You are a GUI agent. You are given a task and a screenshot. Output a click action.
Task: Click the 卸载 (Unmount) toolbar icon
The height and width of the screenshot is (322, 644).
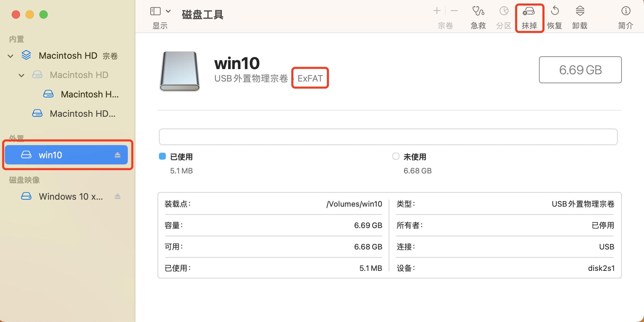[579, 16]
